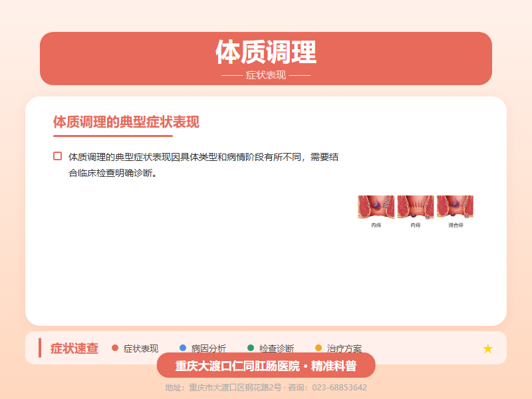The height and width of the screenshot is (399, 532).
Task: Click the green dot beside 检查诊断
Action: click(251, 348)
